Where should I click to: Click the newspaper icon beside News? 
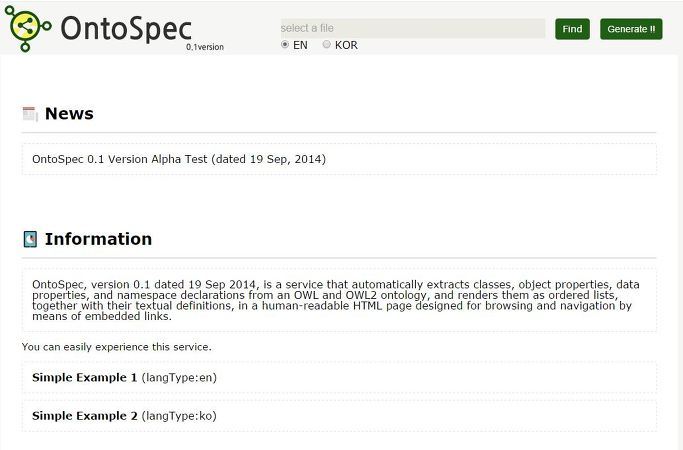[30, 114]
